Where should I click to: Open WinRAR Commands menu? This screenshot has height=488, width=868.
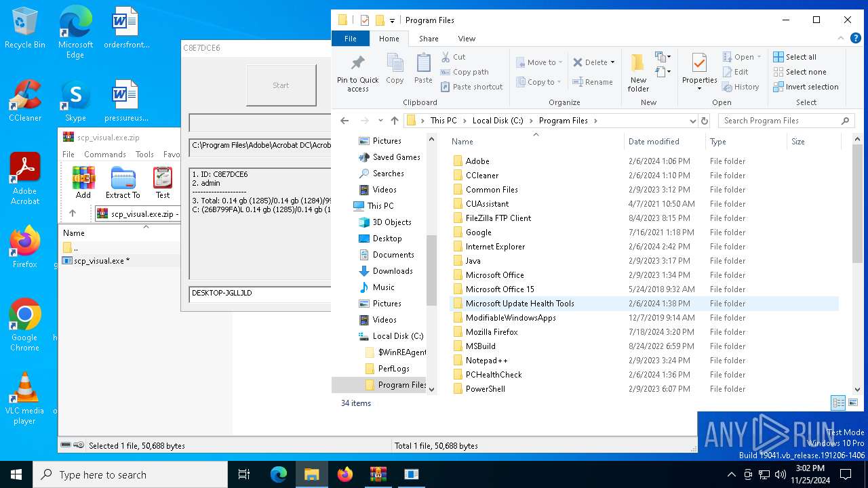click(x=105, y=155)
